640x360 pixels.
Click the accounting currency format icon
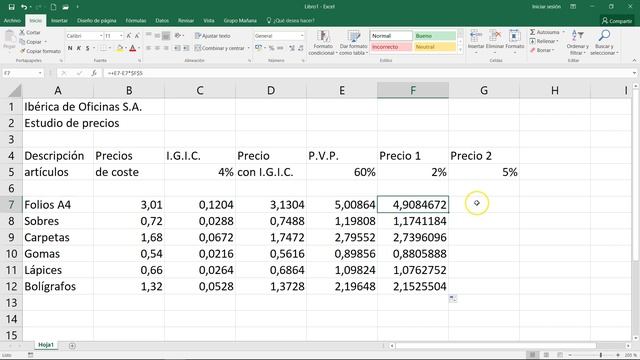(x=258, y=48)
